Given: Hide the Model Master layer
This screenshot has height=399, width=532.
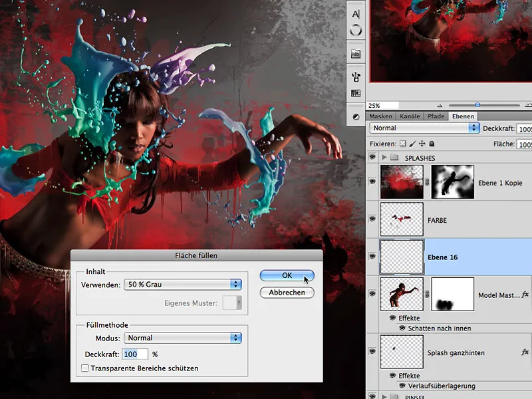Looking at the screenshot, I should 372,293.
